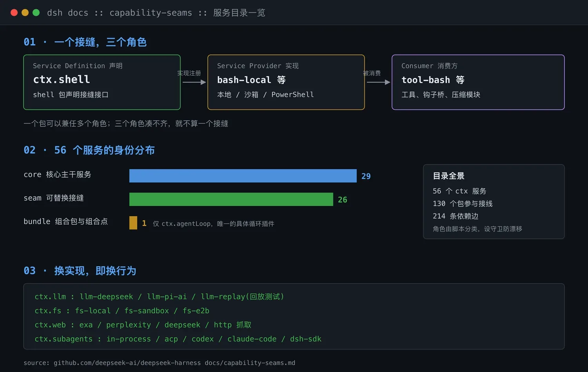Click the '目录全景' panel title

pyautogui.click(x=448, y=176)
